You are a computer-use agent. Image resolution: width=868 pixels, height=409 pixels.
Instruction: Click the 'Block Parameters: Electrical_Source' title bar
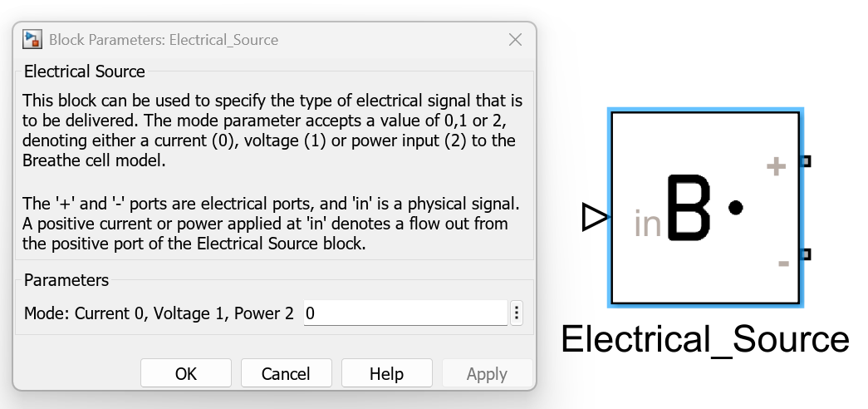[164, 40]
